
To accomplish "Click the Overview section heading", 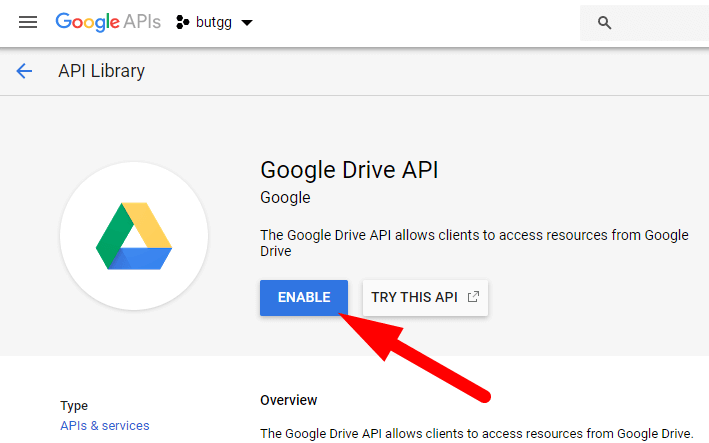I will point(288,400).
